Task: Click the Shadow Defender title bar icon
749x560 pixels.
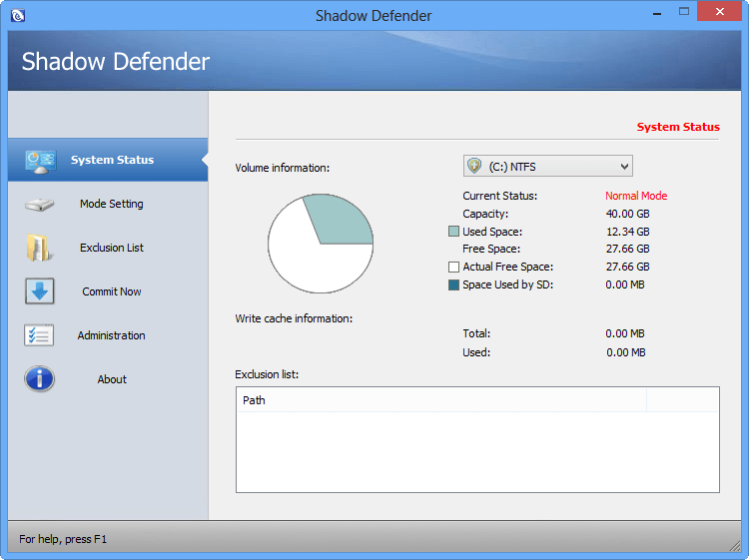Action: (x=18, y=16)
